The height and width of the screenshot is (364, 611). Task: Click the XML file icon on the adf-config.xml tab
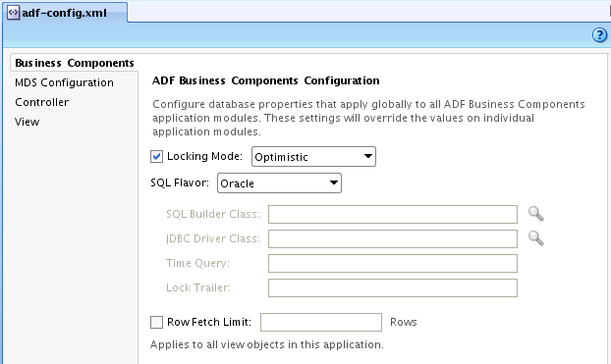(13, 13)
